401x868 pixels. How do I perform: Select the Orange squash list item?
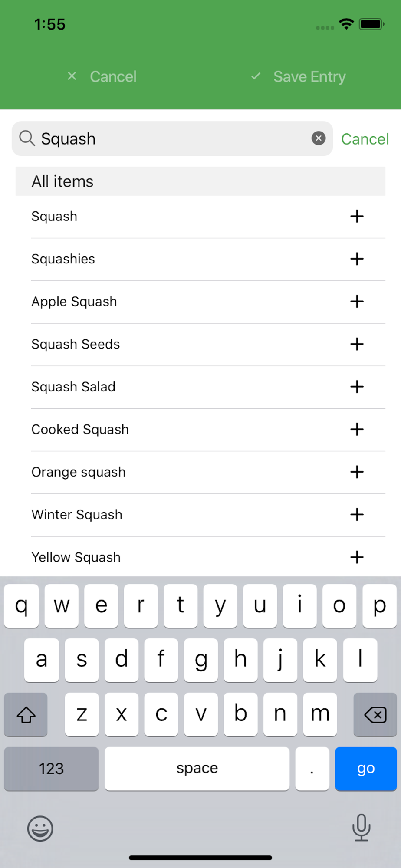[79, 472]
